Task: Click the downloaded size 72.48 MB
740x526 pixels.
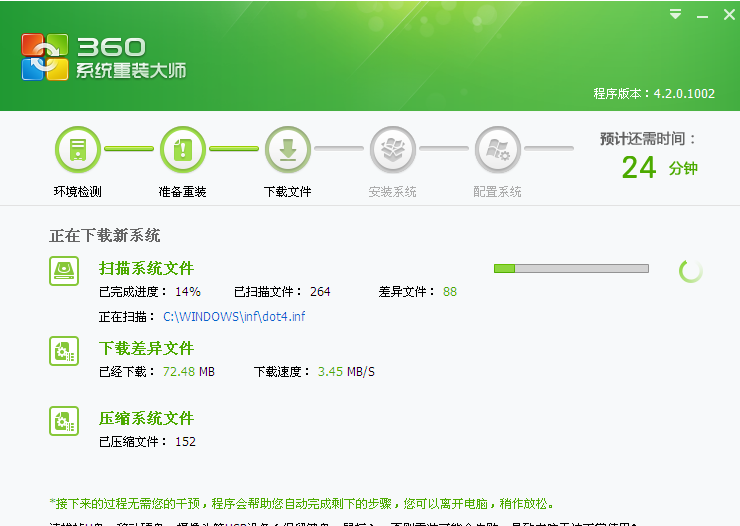Action: coord(189,372)
